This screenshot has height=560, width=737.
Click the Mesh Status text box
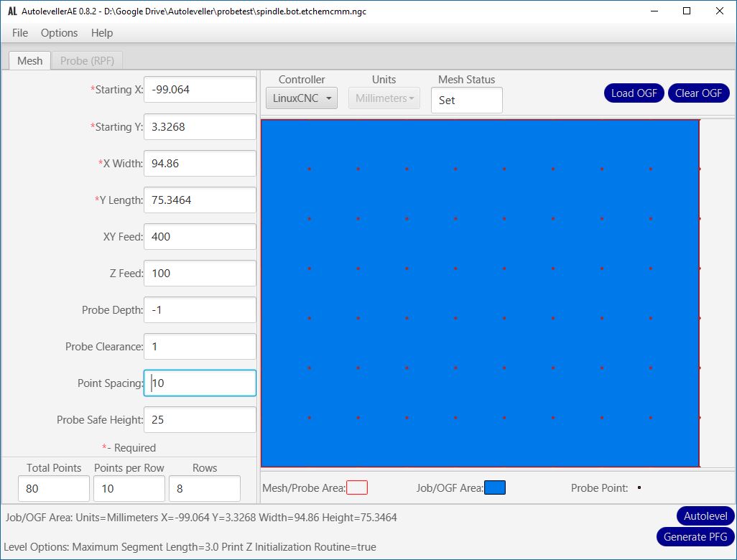[466, 101]
